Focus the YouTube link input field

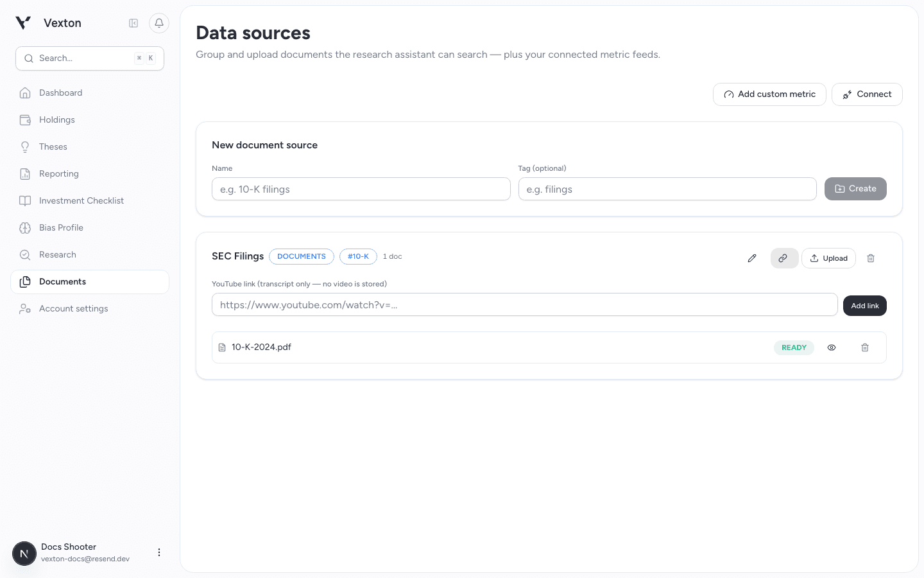tap(525, 305)
